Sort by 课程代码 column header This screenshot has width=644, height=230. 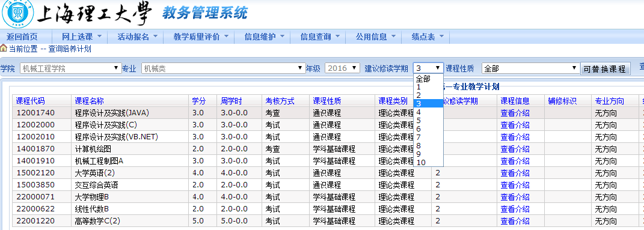tap(31, 101)
